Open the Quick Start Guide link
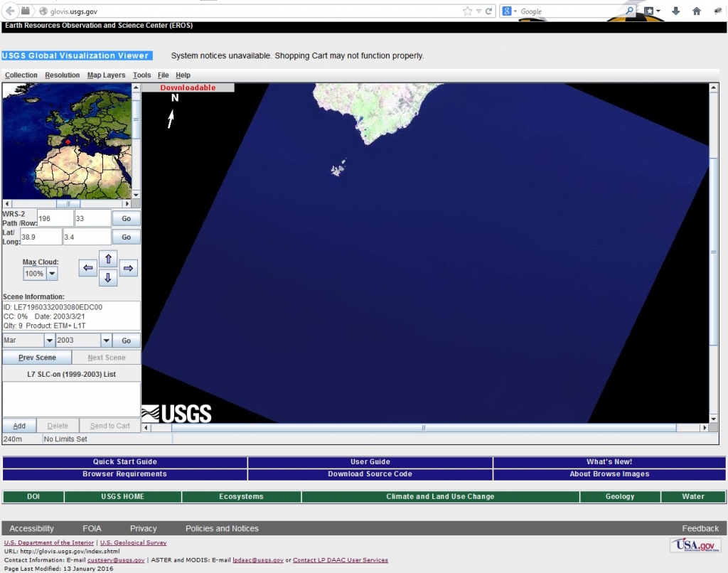Screen dimensions: 728x573 125,462
